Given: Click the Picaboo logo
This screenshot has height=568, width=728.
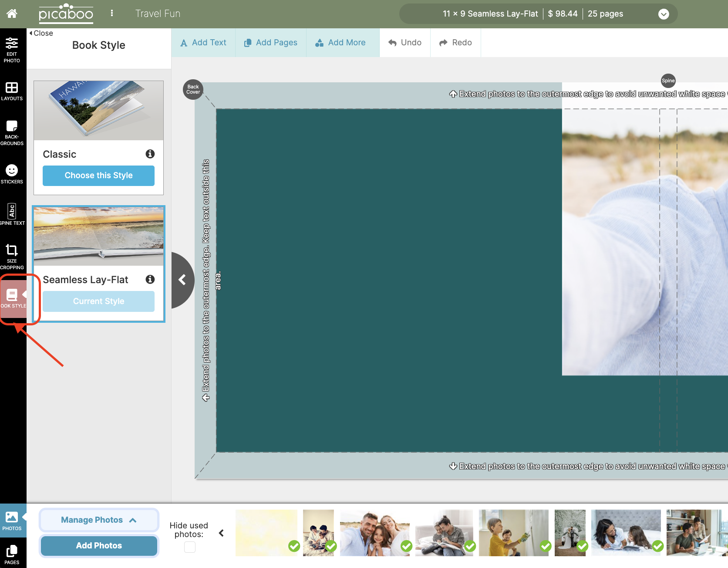Looking at the screenshot, I should pyautogui.click(x=66, y=14).
